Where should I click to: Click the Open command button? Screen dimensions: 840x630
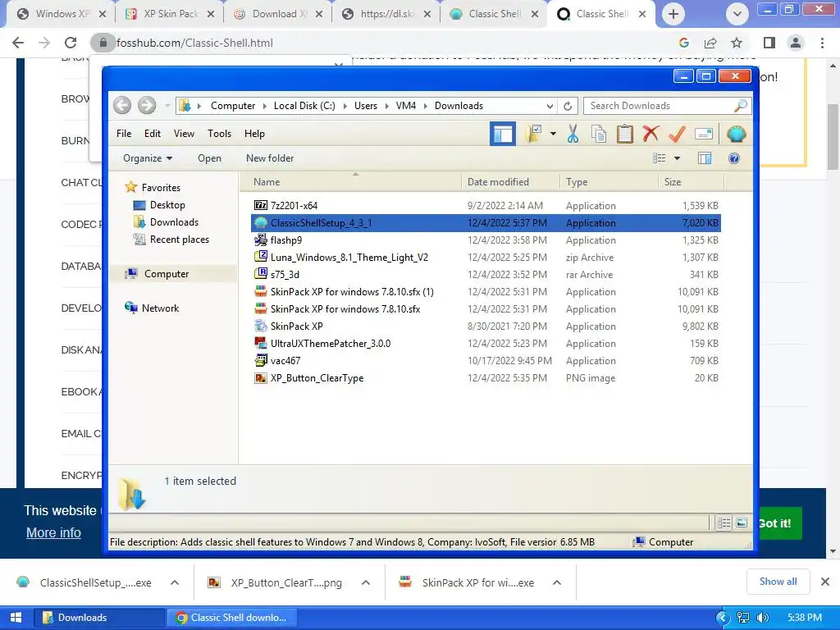(x=209, y=158)
